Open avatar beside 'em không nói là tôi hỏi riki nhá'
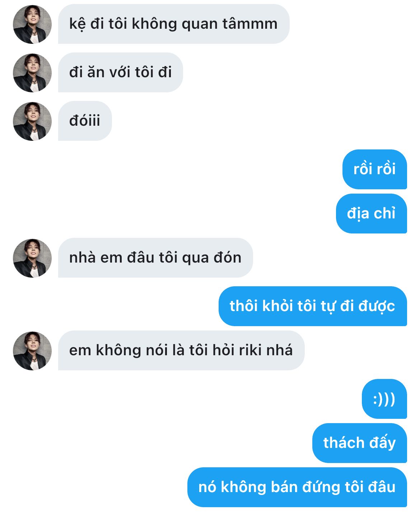This screenshot has width=420, height=514. pos(32,351)
